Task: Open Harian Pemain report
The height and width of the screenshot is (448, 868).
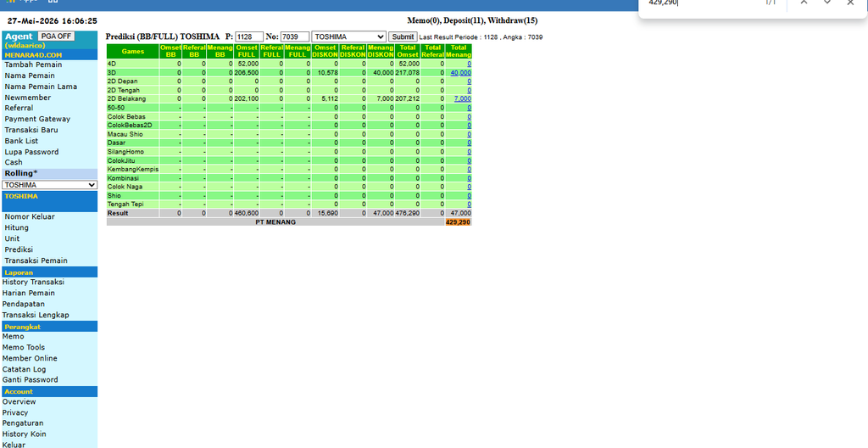Action: coord(29,293)
